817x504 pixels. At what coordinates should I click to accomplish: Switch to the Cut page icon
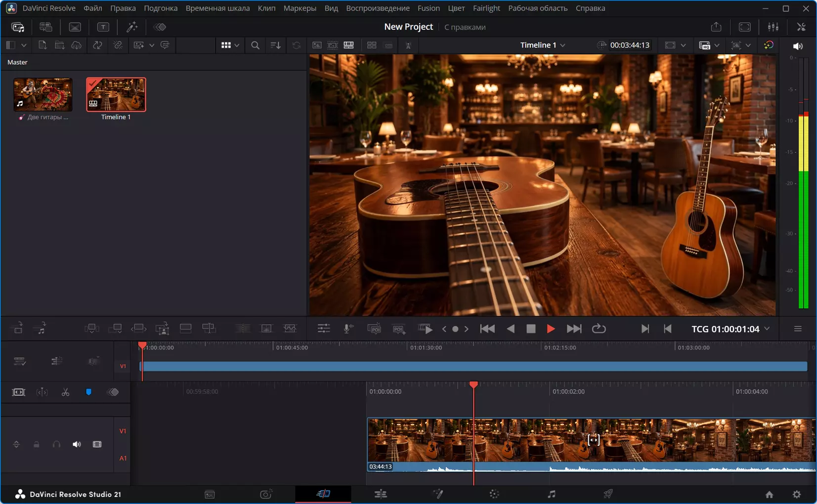pyautogui.click(x=323, y=494)
